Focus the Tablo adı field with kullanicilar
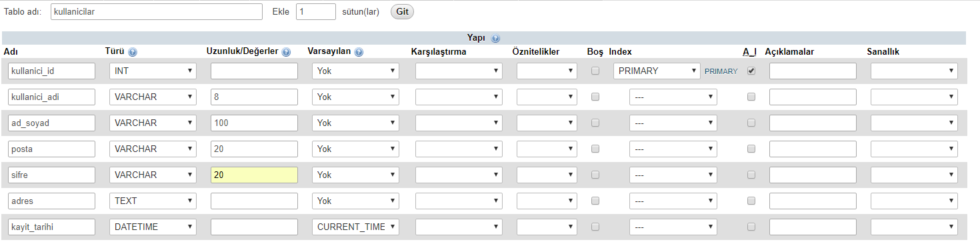Image resolution: width=980 pixels, height=244 pixels. [x=157, y=12]
